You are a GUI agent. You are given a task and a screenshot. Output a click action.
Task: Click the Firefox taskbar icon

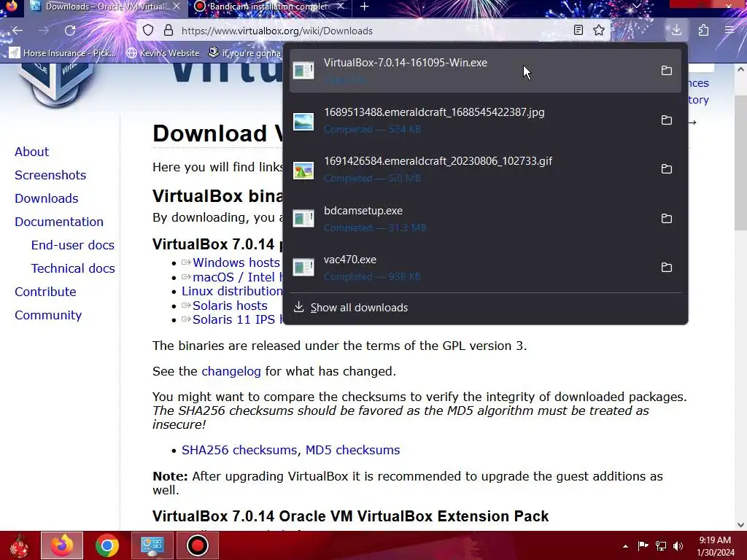(62, 545)
